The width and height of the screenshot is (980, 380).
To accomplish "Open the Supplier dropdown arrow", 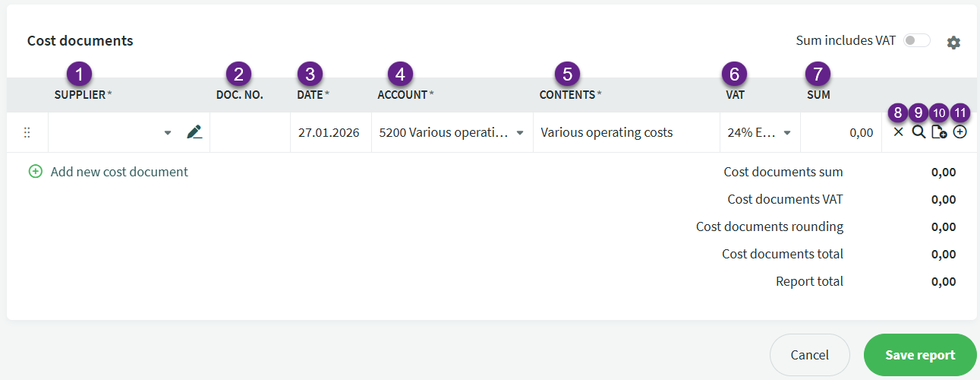I will point(168,133).
